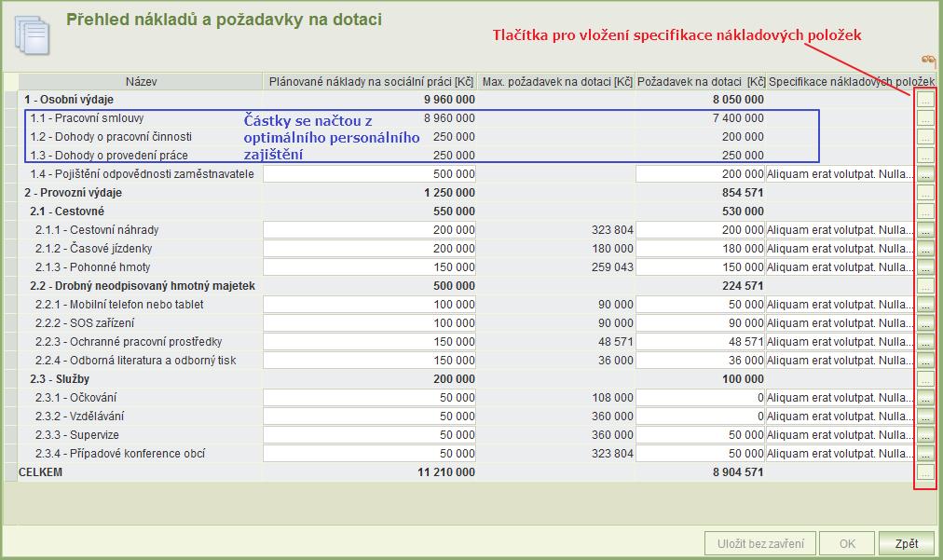Screen dimensions: 943x560
Task: Edit planned costs for 2.3.4 Případové konference
Action: [369, 454]
